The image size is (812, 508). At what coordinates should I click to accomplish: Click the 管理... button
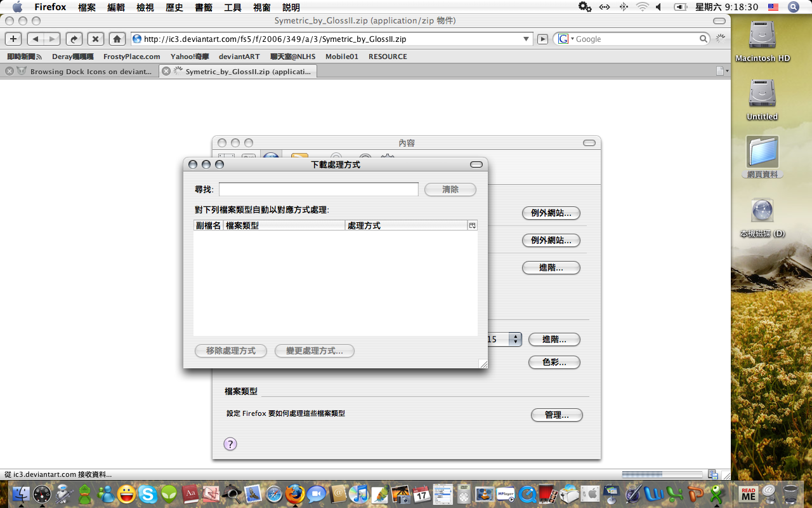(556, 415)
